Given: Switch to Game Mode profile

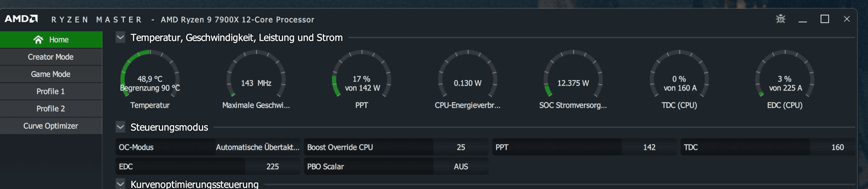Looking at the screenshot, I should click(x=51, y=74).
